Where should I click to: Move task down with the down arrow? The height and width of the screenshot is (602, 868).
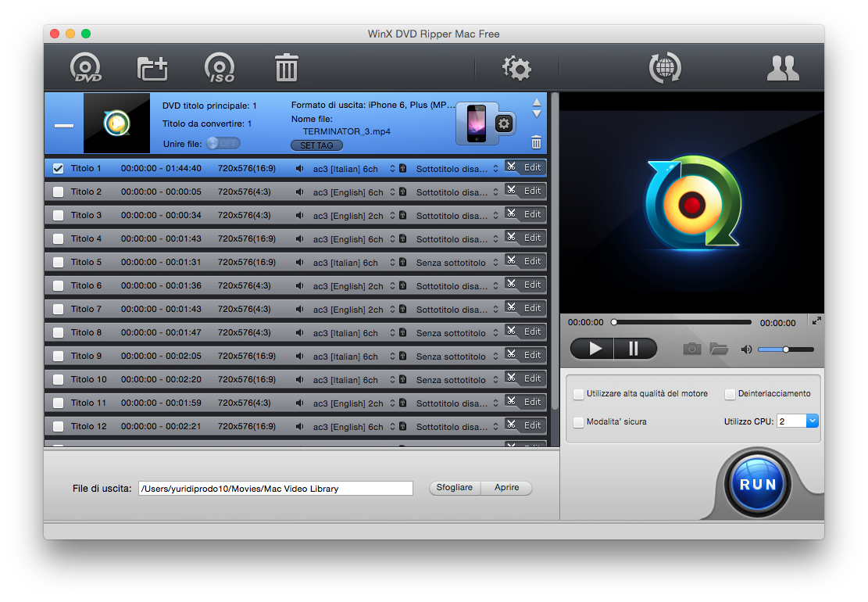coord(537,114)
